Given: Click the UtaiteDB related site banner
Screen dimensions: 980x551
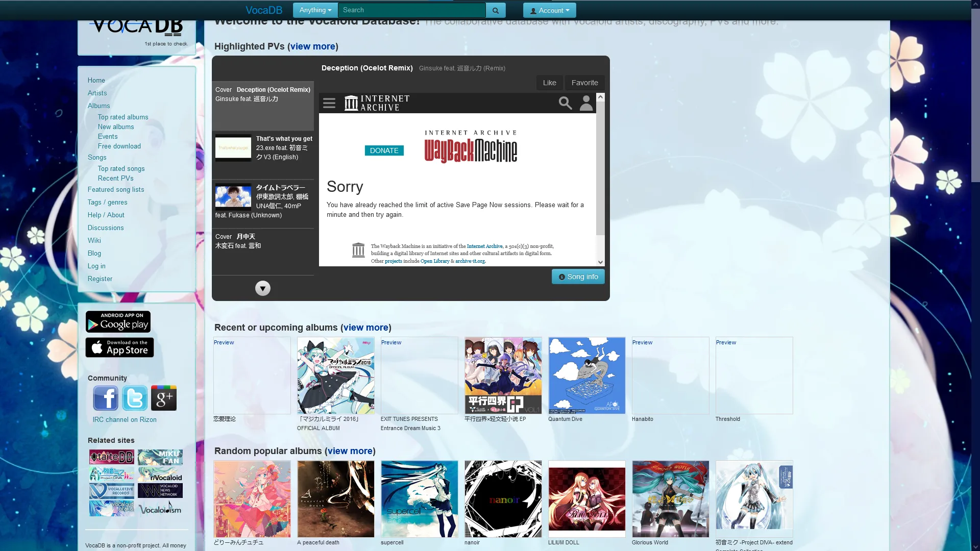Looking at the screenshot, I should (111, 457).
